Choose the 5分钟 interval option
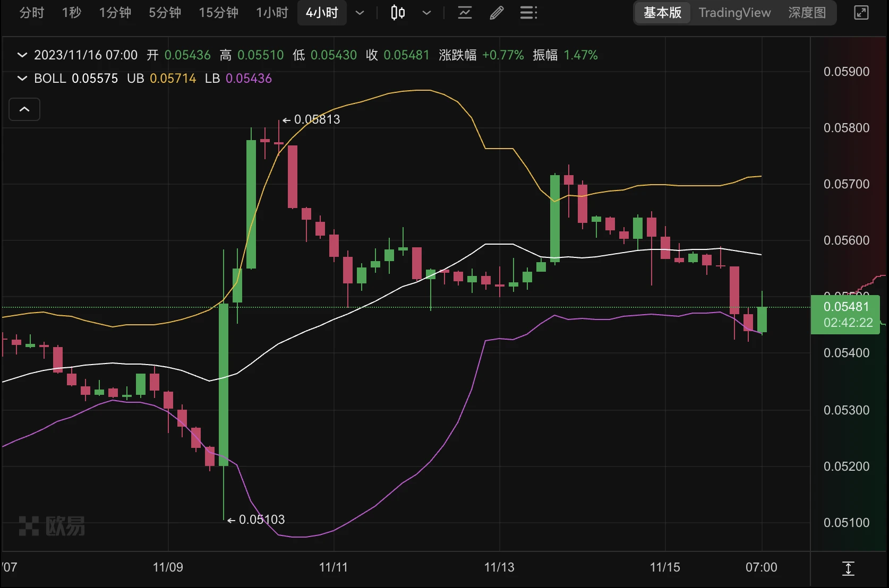This screenshot has height=588, width=889. pos(165,13)
